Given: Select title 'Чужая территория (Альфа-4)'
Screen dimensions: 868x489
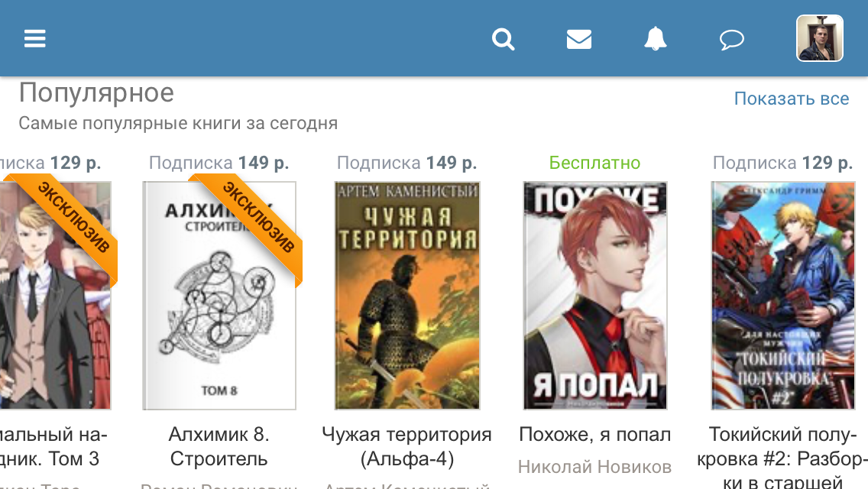Looking at the screenshot, I should tap(406, 446).
